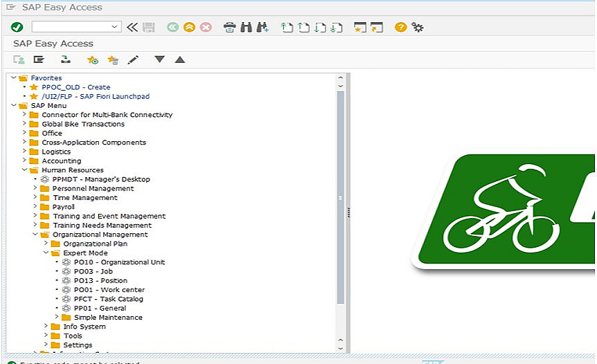
Task: Expand the Payroll folder
Action: point(35,206)
